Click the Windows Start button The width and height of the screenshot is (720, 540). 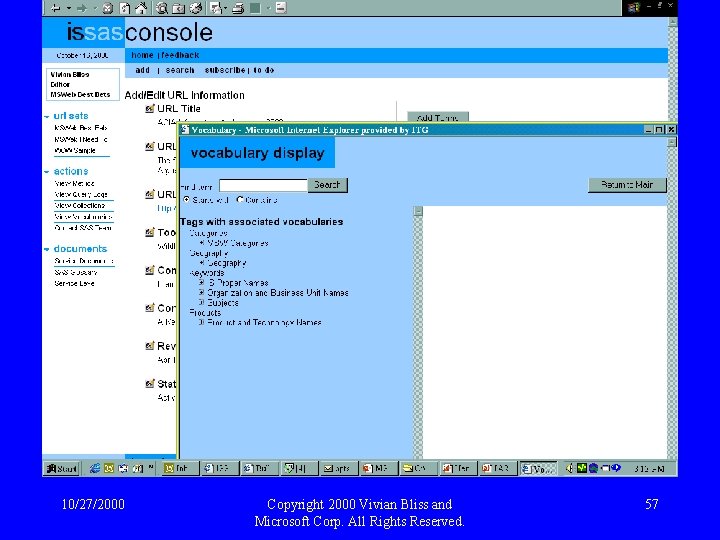tap(62, 468)
